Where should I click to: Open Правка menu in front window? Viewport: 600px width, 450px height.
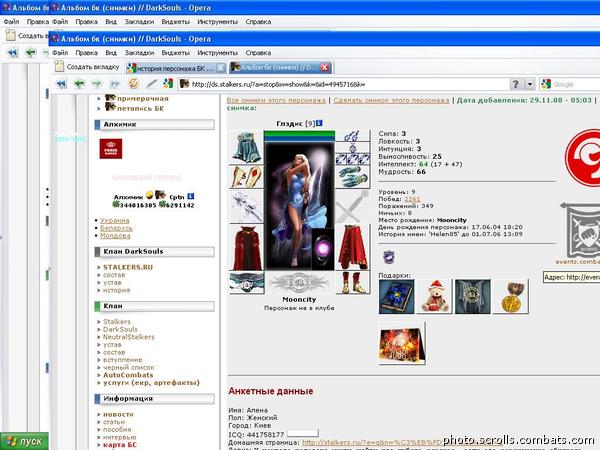click(86, 53)
